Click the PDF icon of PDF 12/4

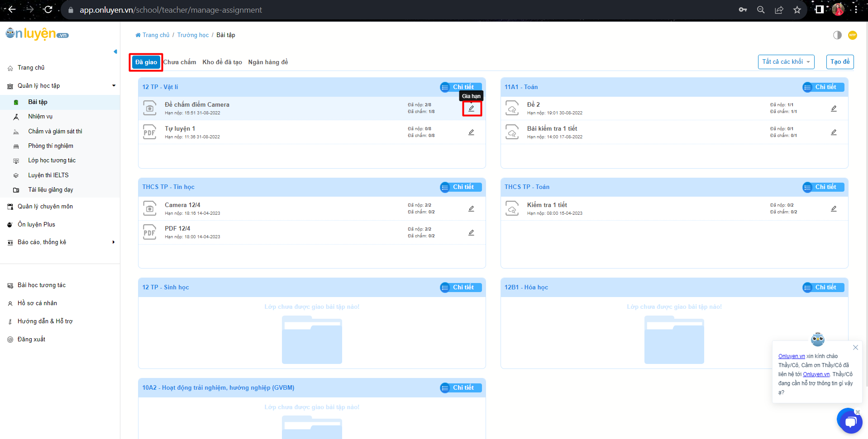(x=150, y=232)
